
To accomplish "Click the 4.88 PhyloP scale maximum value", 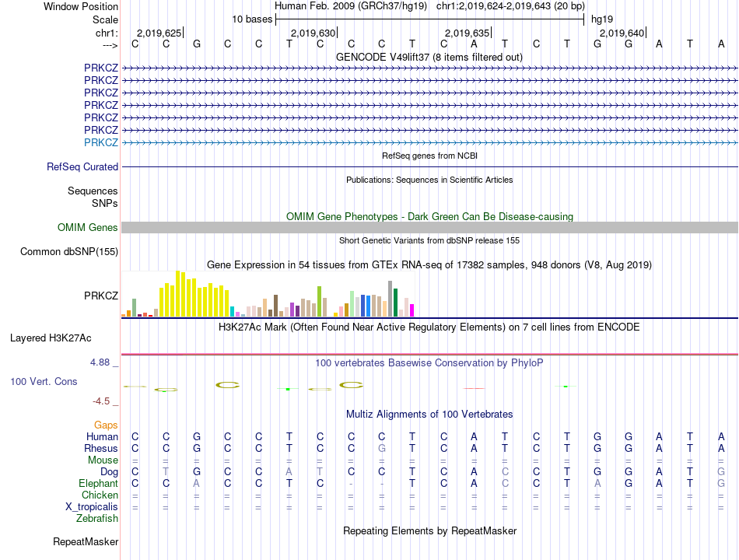I will pyautogui.click(x=100, y=362).
